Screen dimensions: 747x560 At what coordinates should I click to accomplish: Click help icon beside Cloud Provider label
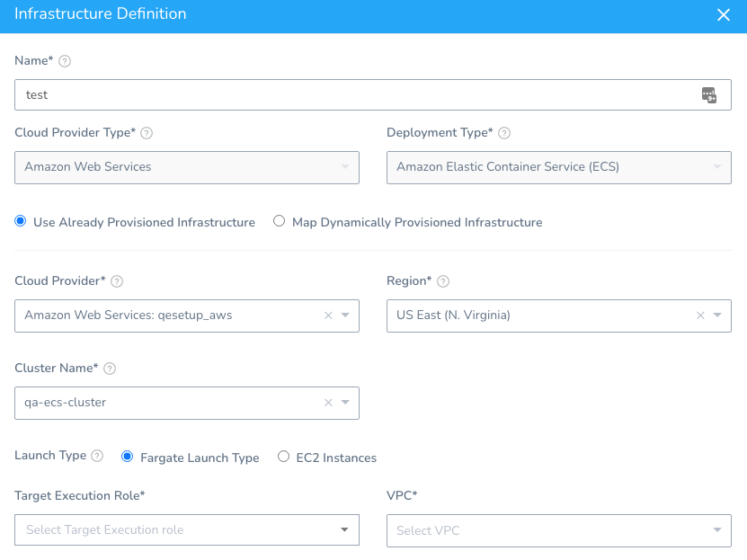117,281
